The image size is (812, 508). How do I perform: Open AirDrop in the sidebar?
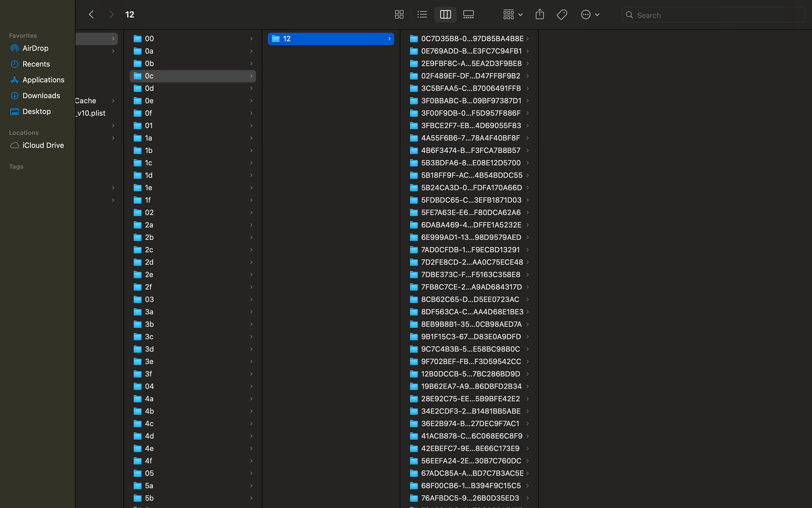[35, 48]
